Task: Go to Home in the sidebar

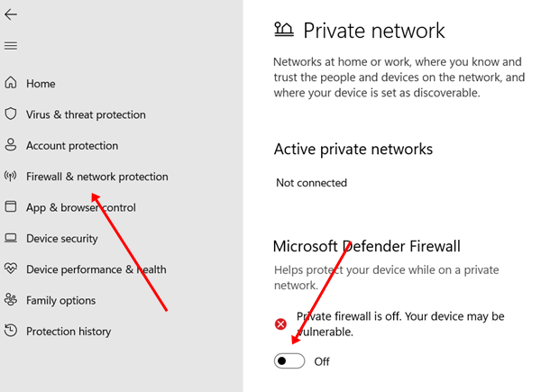Action: (41, 84)
